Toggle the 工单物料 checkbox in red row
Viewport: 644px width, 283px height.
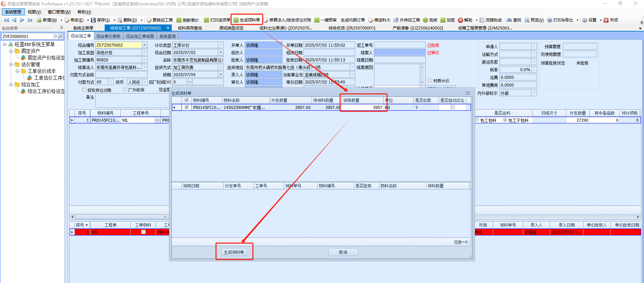[x=144, y=232]
